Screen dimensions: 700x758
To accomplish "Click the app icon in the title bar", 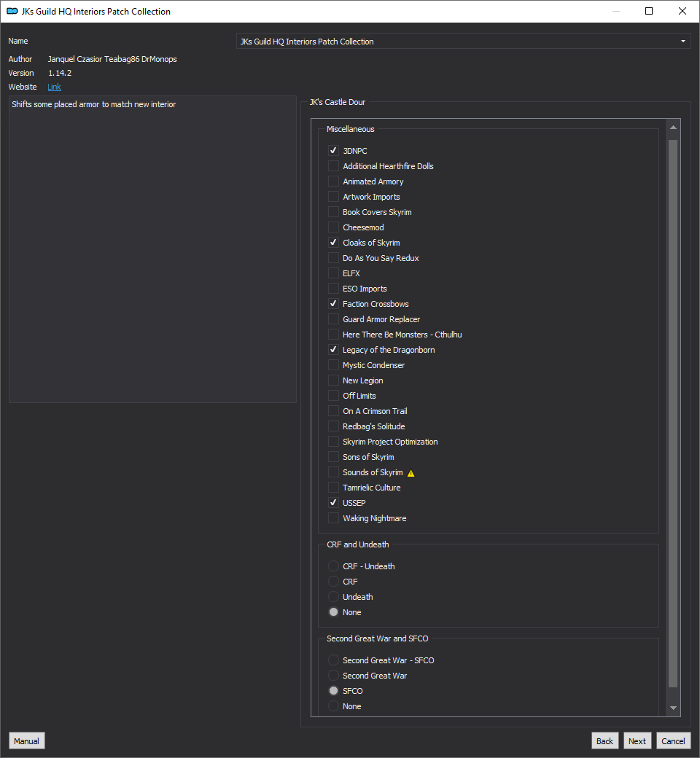I will click(x=12, y=11).
